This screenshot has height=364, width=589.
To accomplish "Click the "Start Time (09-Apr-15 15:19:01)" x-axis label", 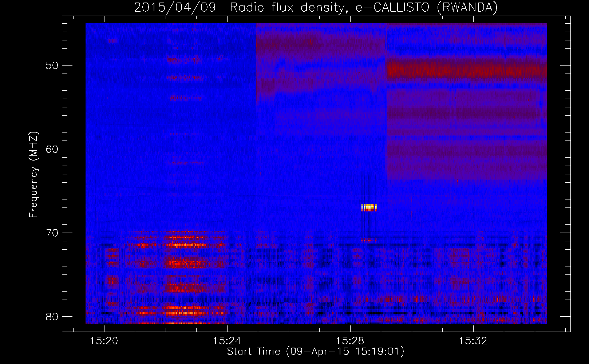I will [x=316, y=352].
